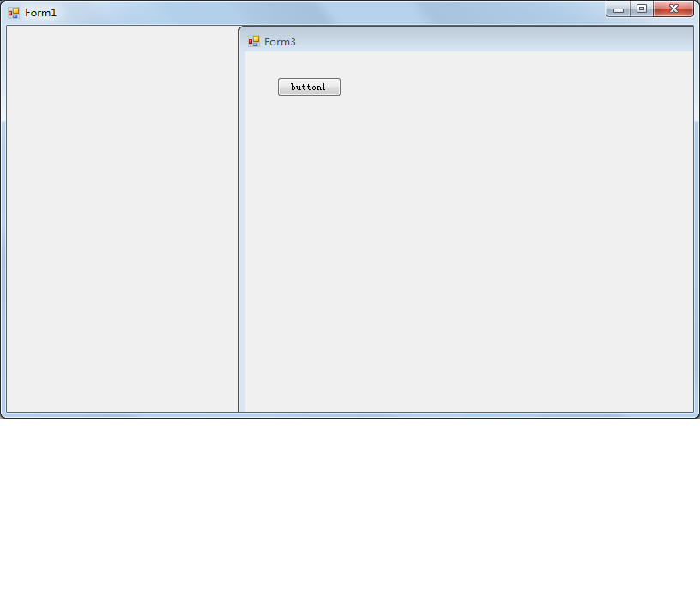Click the small form icon beside Form3 title
This screenshot has height=604, width=700.
coord(253,39)
